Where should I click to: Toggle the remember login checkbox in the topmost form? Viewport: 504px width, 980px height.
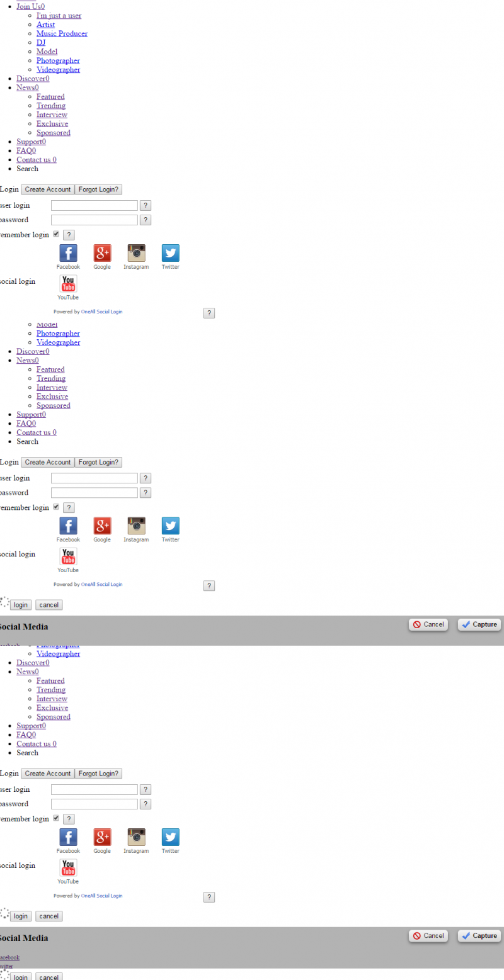(56, 234)
